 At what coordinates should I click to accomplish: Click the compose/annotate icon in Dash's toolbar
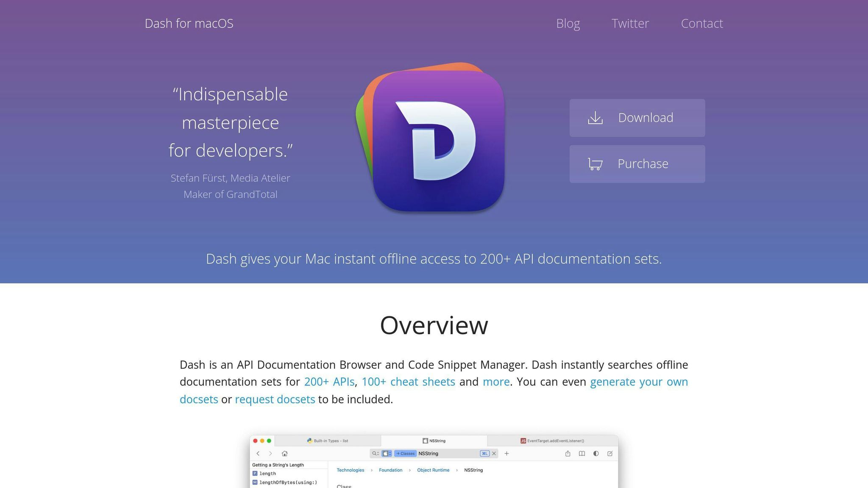tap(610, 453)
